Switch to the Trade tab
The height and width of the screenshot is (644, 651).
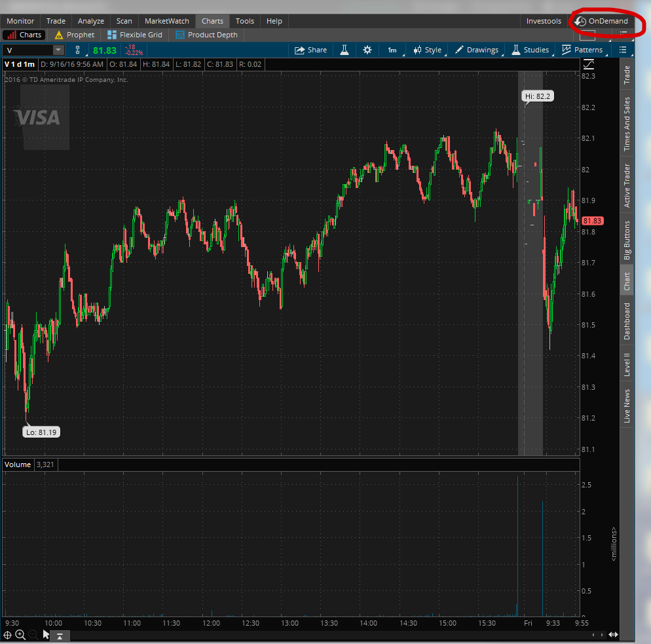click(56, 21)
